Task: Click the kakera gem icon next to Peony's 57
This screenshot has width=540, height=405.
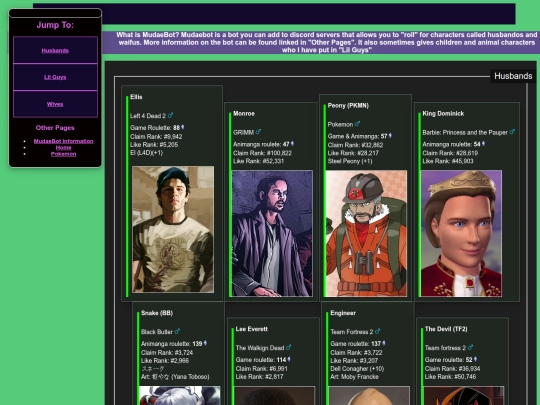Action: 390,136
